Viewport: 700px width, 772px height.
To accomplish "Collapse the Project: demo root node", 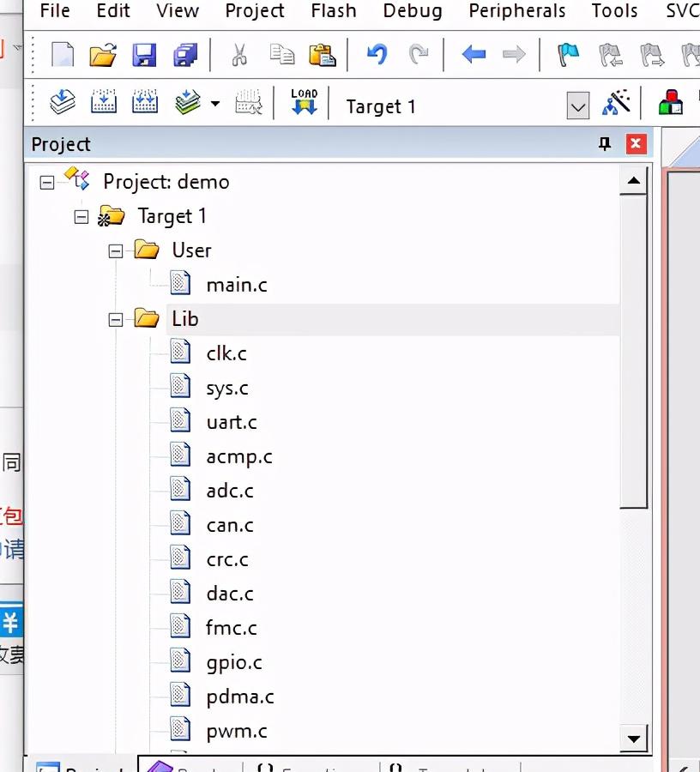I will pos(47,183).
